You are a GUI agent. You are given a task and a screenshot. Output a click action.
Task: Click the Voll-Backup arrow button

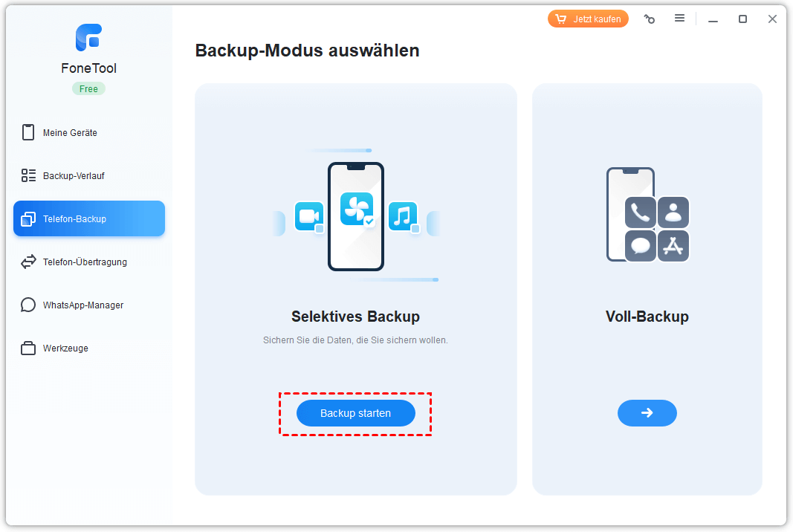tap(647, 413)
